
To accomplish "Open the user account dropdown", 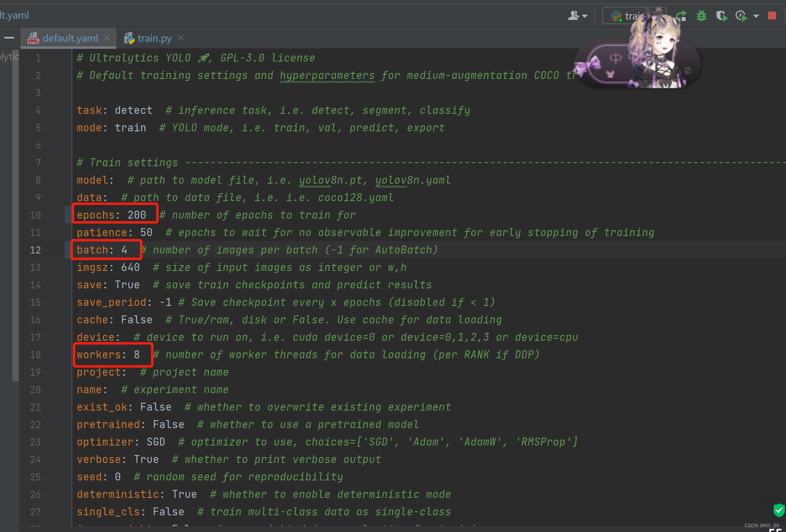I will click(576, 15).
